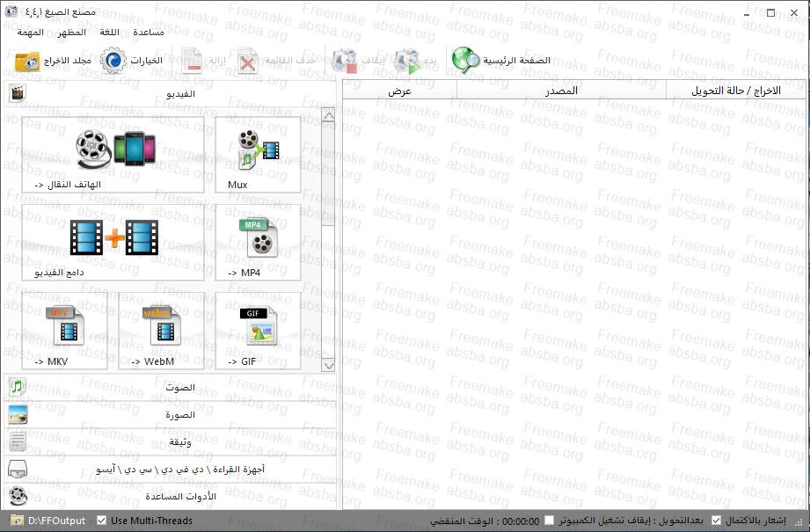Open the المظهر (Skin) menu
The image size is (810, 532).
[72, 32]
